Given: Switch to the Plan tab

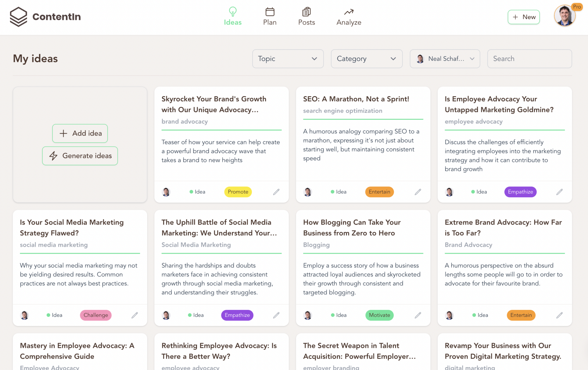Looking at the screenshot, I should pyautogui.click(x=270, y=16).
